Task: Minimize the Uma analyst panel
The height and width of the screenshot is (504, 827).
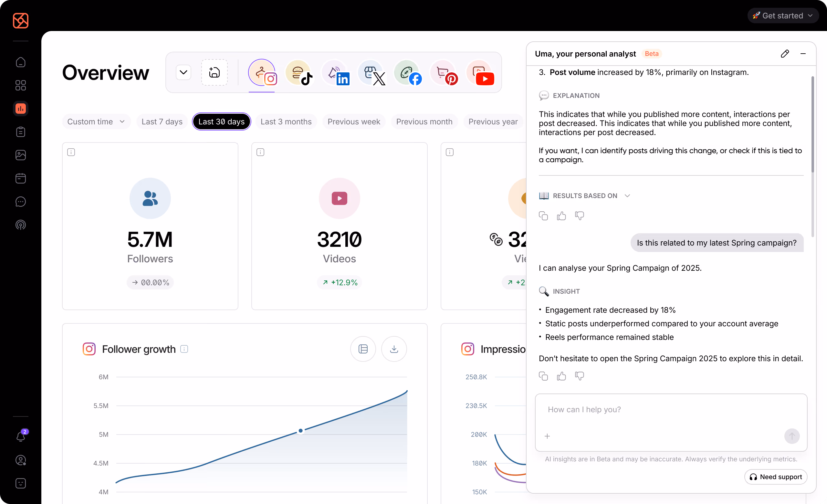Action: coord(803,54)
